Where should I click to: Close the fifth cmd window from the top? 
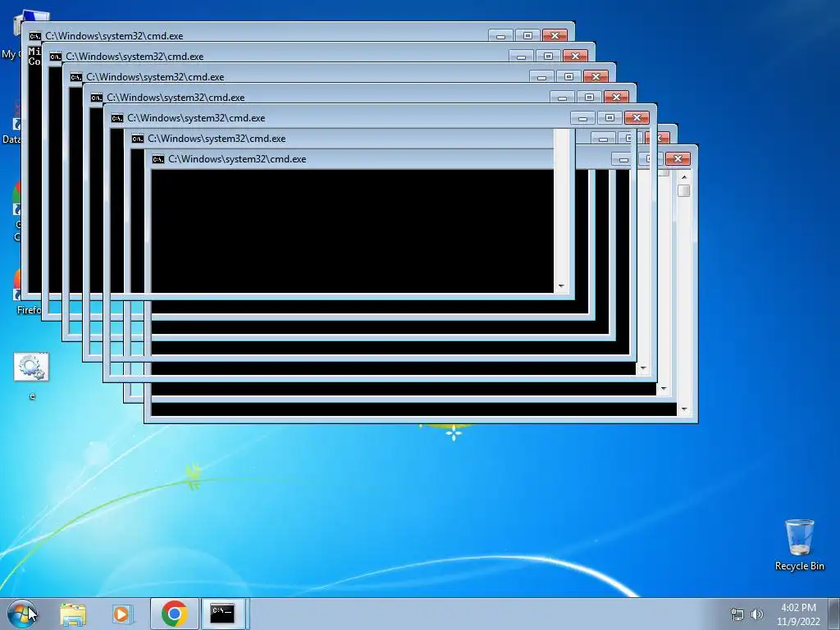[x=637, y=118]
